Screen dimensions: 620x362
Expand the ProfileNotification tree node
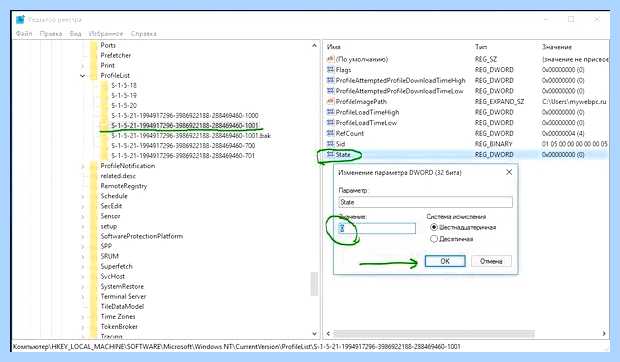click(83, 166)
